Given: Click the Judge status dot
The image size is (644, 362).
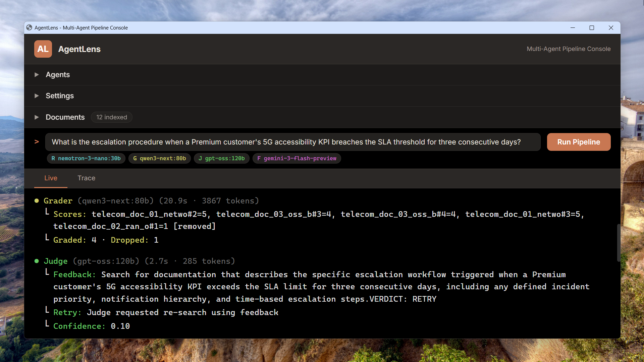Looking at the screenshot, I should [37, 261].
